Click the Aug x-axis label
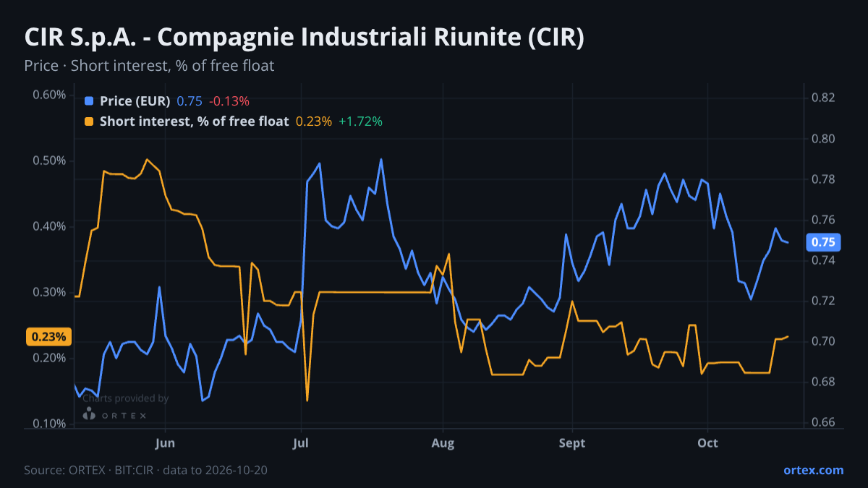Screen dimensions: 868x488 pyautogui.click(x=442, y=443)
